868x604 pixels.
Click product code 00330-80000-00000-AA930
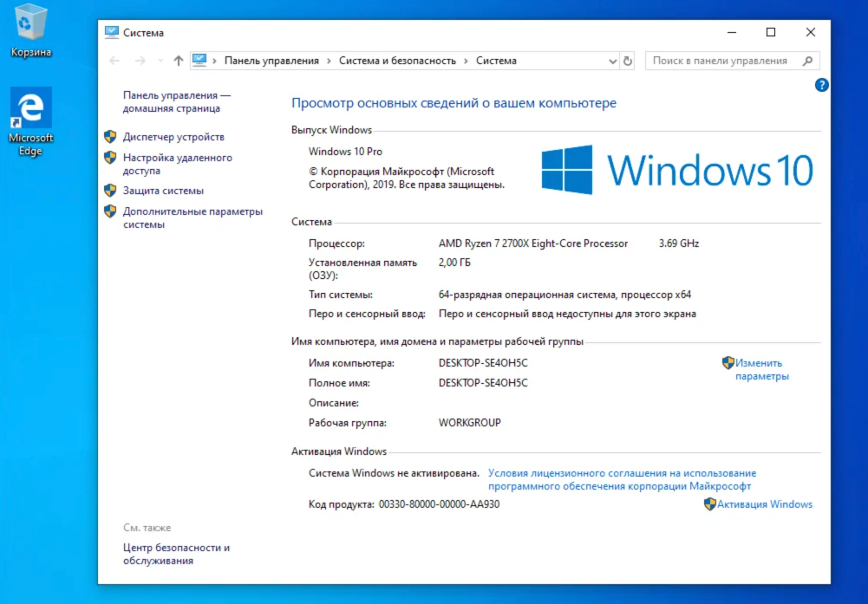(x=439, y=503)
